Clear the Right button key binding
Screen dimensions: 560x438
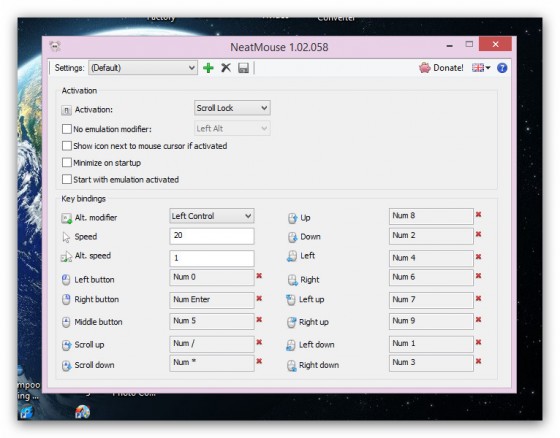[259, 298]
